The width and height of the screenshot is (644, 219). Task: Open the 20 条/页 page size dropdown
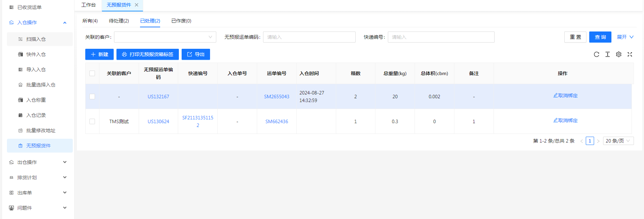pyautogui.click(x=618, y=141)
